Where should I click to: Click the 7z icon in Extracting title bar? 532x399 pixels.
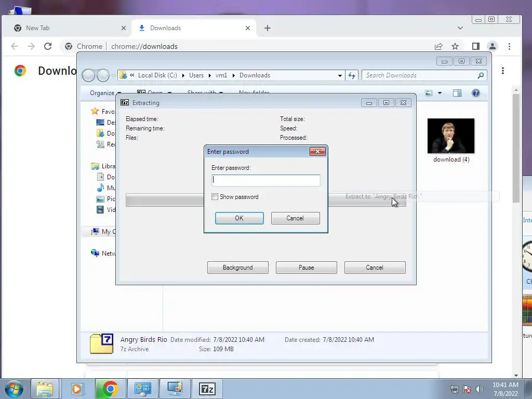(x=125, y=102)
